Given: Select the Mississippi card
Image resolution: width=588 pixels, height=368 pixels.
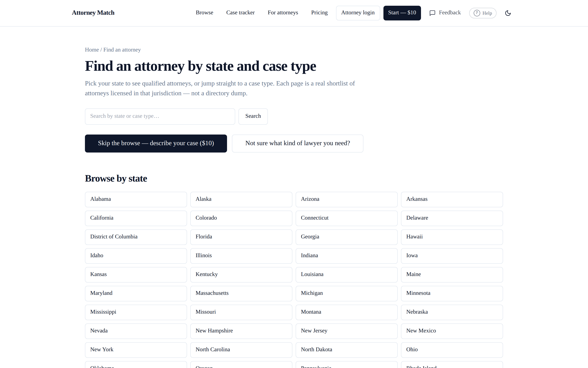Looking at the screenshot, I should click(136, 312).
